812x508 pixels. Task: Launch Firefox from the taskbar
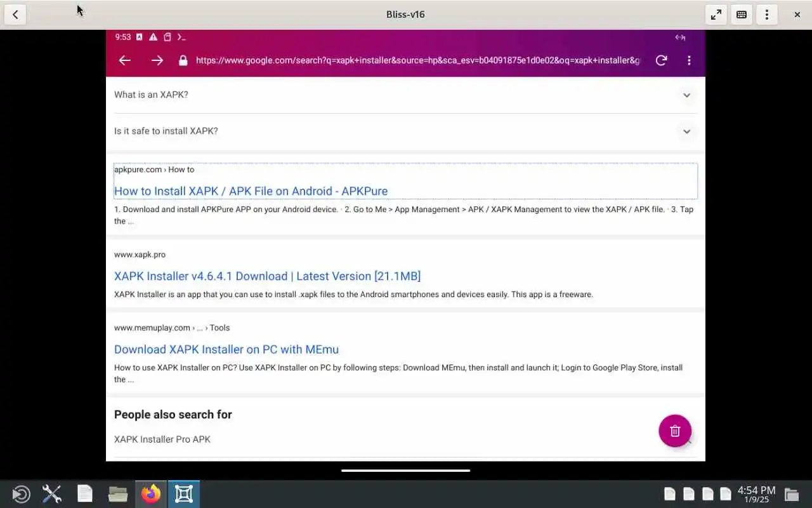point(151,494)
